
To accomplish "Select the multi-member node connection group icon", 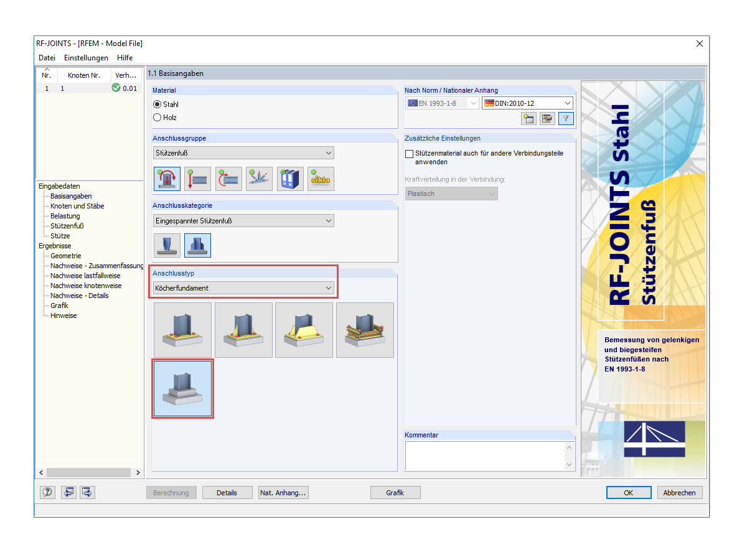I will click(259, 179).
